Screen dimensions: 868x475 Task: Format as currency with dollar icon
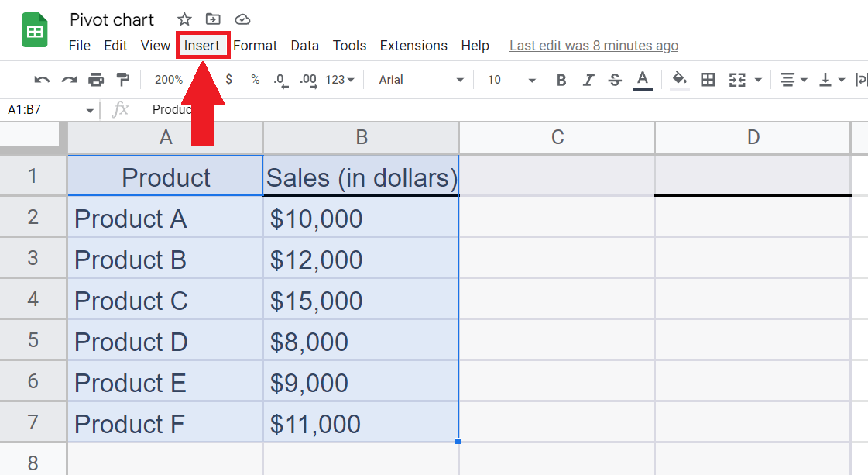click(x=229, y=80)
